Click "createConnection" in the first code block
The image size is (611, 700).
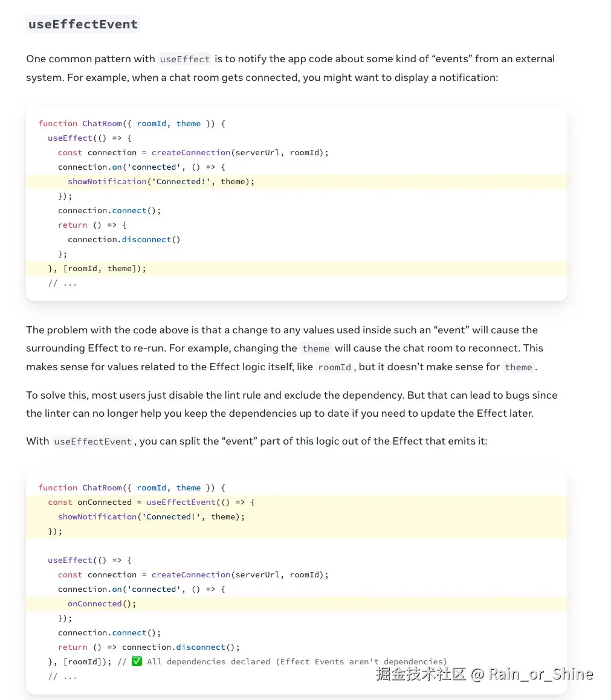tap(191, 152)
